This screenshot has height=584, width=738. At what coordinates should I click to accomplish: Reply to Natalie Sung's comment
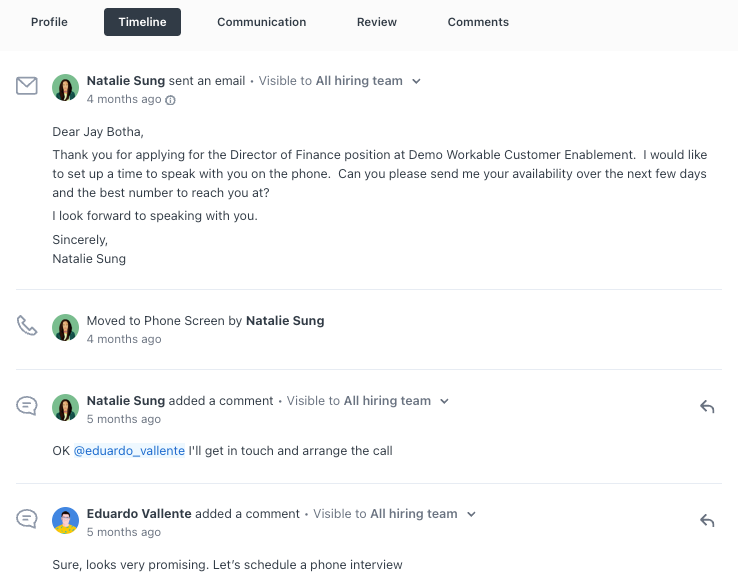(x=707, y=407)
